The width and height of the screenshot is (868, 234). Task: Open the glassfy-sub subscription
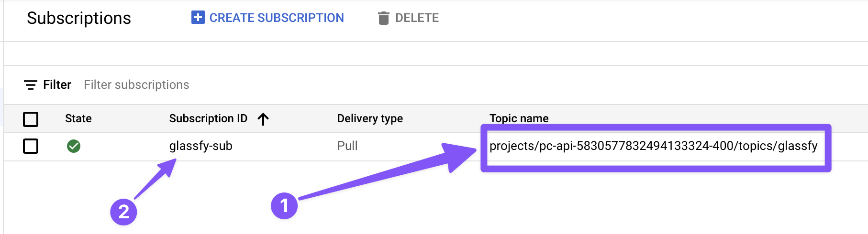(x=200, y=146)
